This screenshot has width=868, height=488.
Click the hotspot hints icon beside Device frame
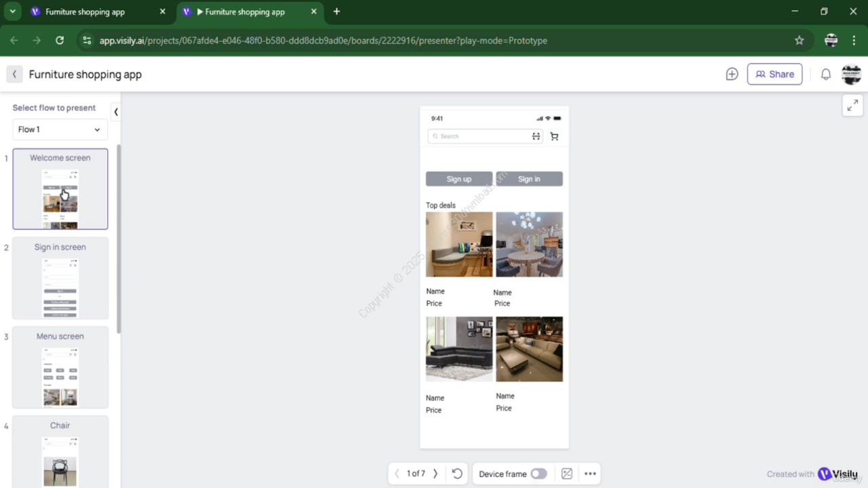(x=567, y=474)
